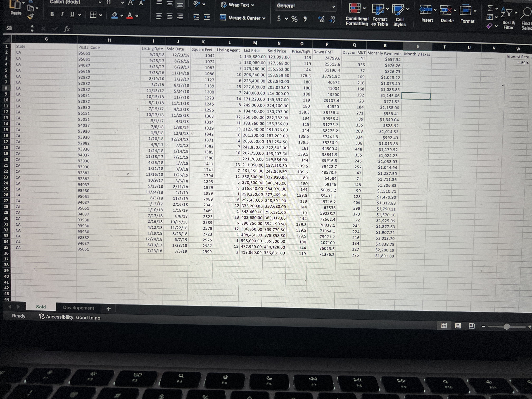Select the Sold sheet tab

[41, 307]
